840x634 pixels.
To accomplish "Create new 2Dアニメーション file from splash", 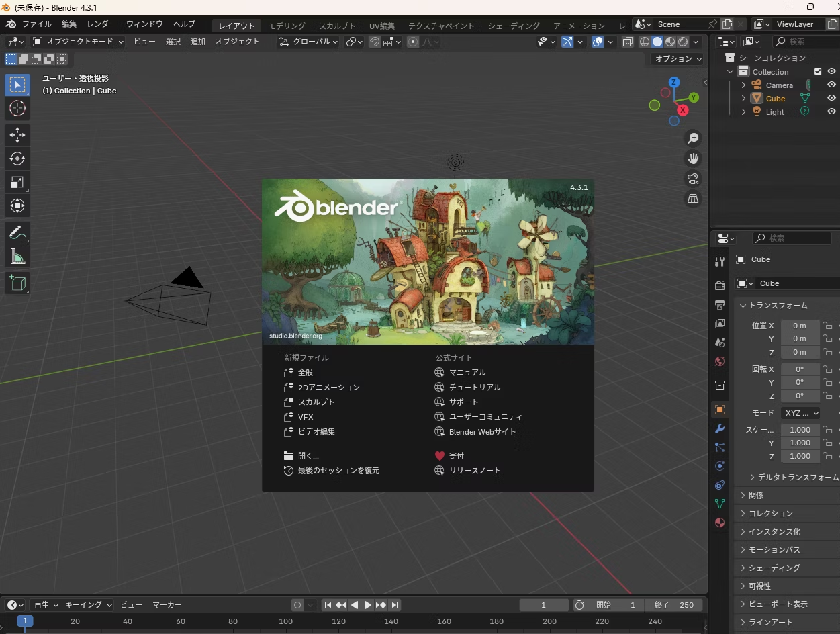I will 322,388.
